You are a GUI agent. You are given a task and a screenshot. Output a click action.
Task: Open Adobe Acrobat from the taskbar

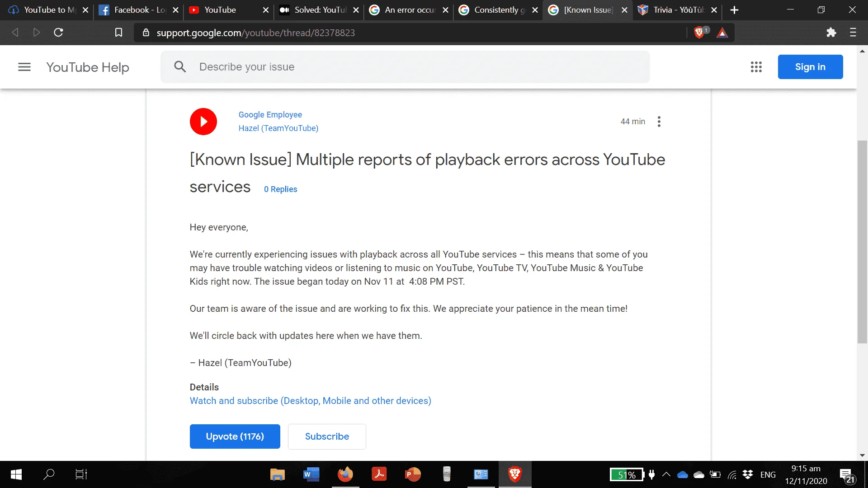(379, 474)
